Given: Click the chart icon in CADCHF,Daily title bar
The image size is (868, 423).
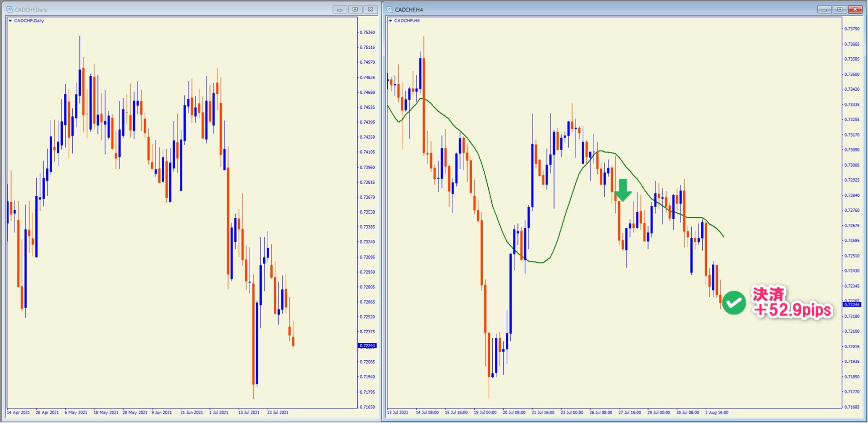Looking at the screenshot, I should coord(10,10).
